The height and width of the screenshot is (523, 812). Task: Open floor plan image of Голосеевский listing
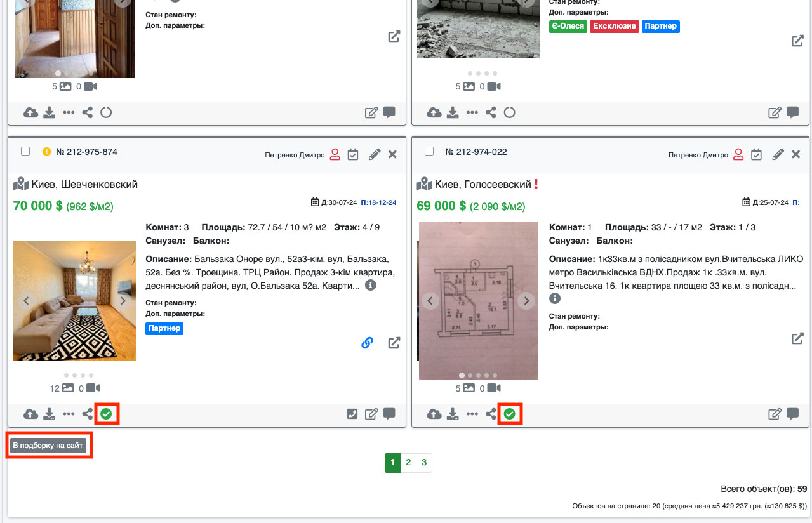[x=478, y=301]
